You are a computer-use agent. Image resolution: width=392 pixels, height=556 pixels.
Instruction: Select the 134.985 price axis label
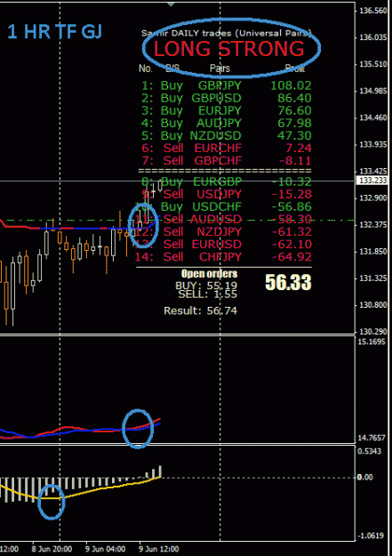[x=372, y=91]
